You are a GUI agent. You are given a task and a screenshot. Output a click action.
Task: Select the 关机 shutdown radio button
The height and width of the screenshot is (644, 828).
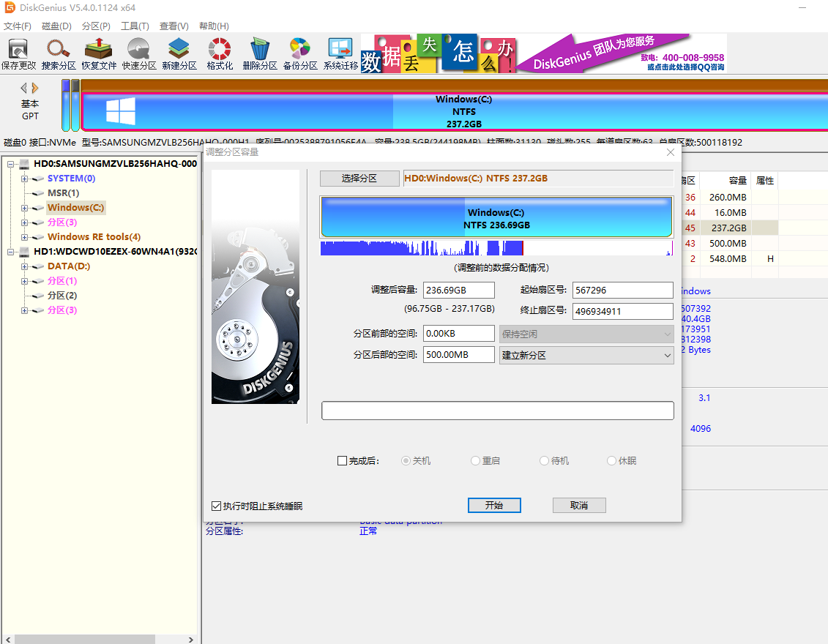[406, 461]
